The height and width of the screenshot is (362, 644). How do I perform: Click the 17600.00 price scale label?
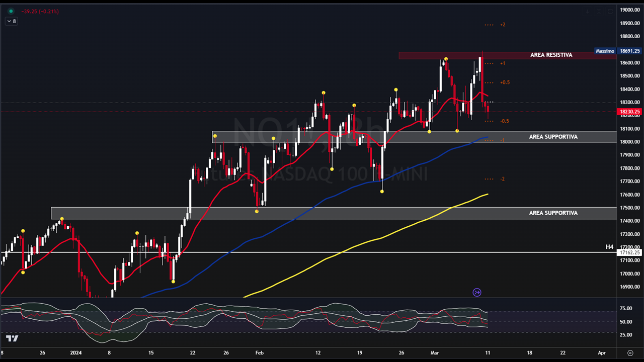click(630, 195)
